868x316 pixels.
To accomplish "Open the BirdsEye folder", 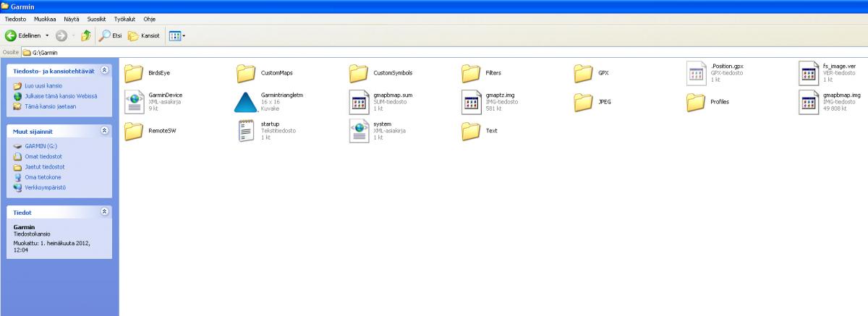I will tap(133, 73).
